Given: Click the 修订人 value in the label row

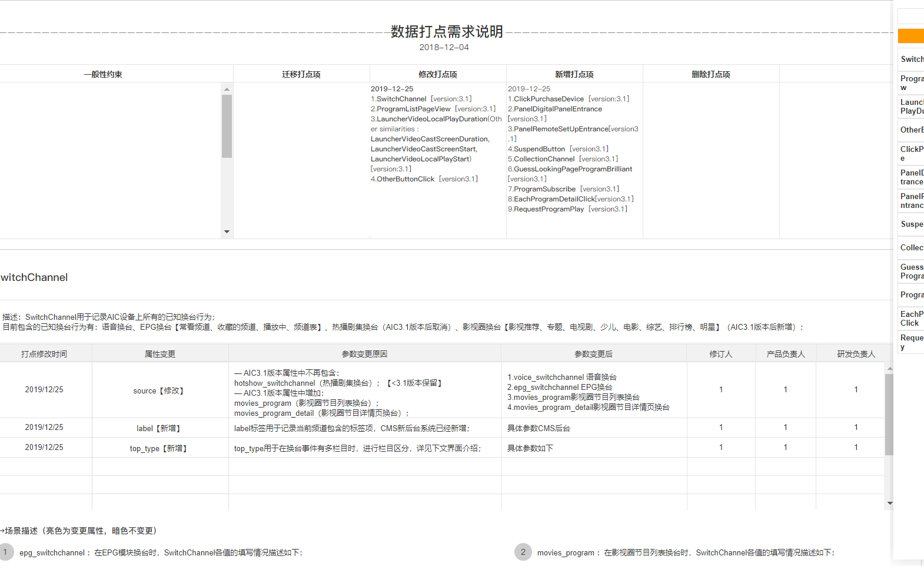Looking at the screenshot, I should [721, 427].
